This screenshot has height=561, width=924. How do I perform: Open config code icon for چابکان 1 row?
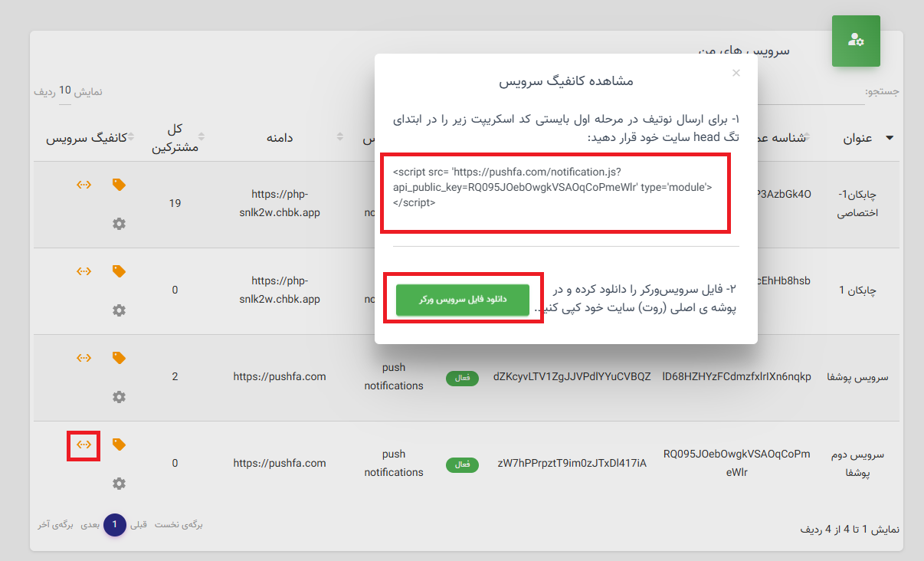(84, 271)
